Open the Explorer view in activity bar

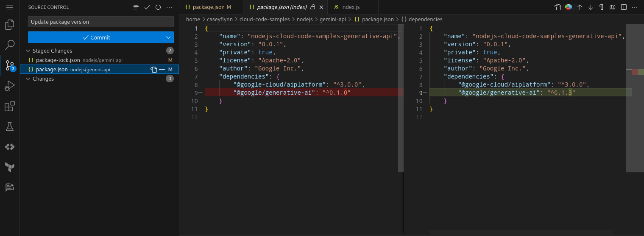(10, 25)
